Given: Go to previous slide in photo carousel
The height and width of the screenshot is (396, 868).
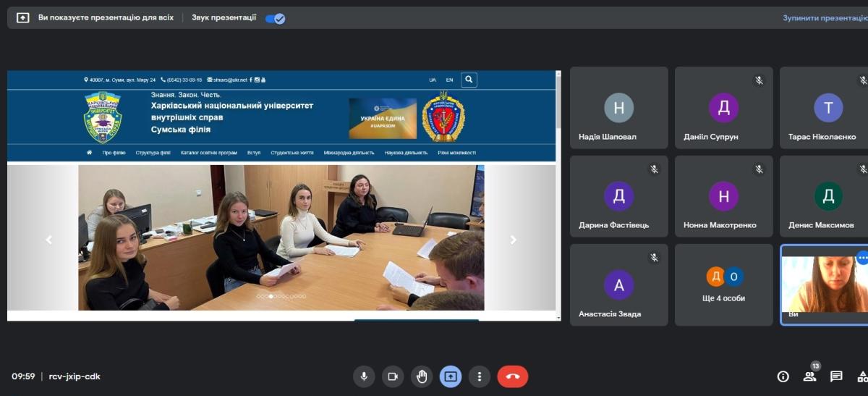Looking at the screenshot, I should point(49,240).
